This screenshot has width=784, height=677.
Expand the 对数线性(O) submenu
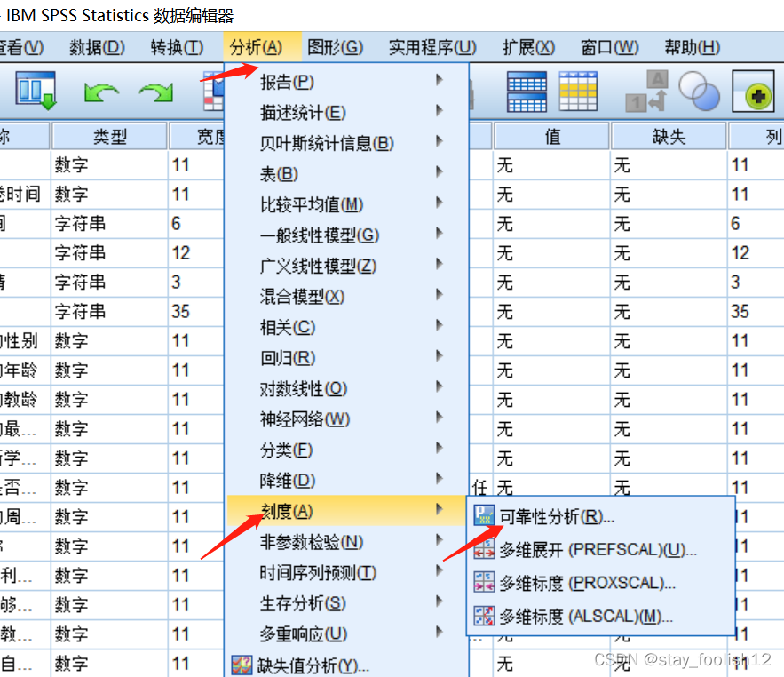pyautogui.click(x=346, y=388)
